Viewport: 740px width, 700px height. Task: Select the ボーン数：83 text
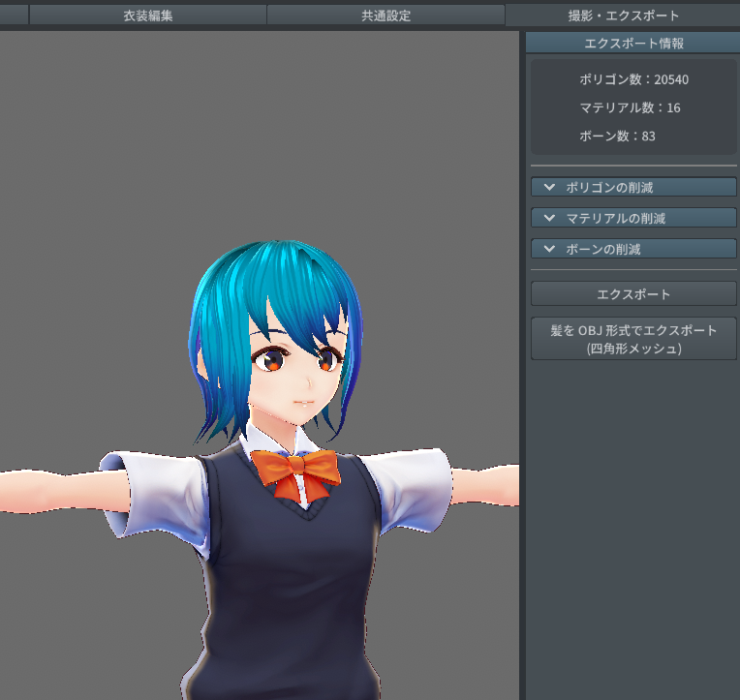click(x=617, y=136)
